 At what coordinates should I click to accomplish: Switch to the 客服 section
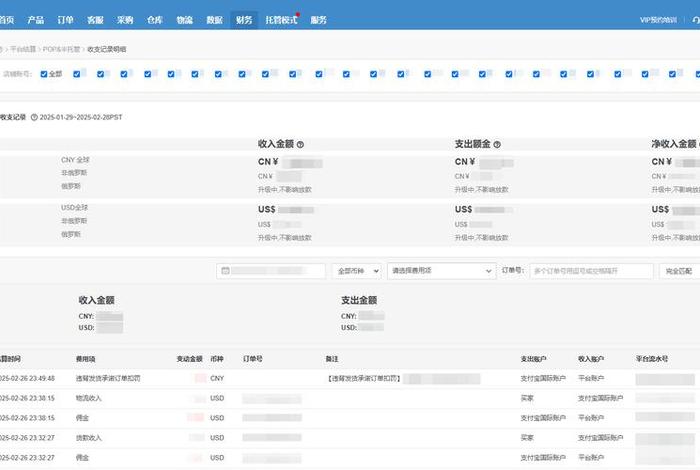(95, 20)
